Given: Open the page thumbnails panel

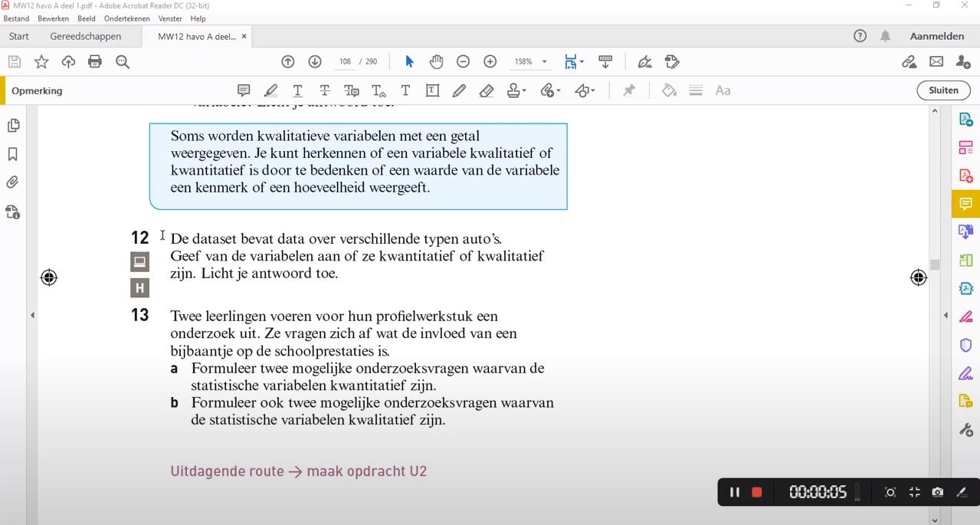Looking at the screenshot, I should (x=13, y=126).
